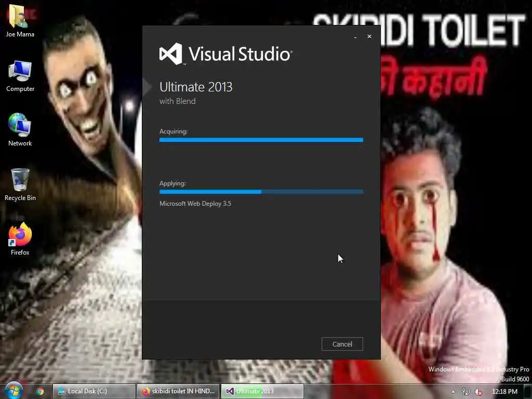
Task: Click the with Blend subtitle
Action: point(178,101)
